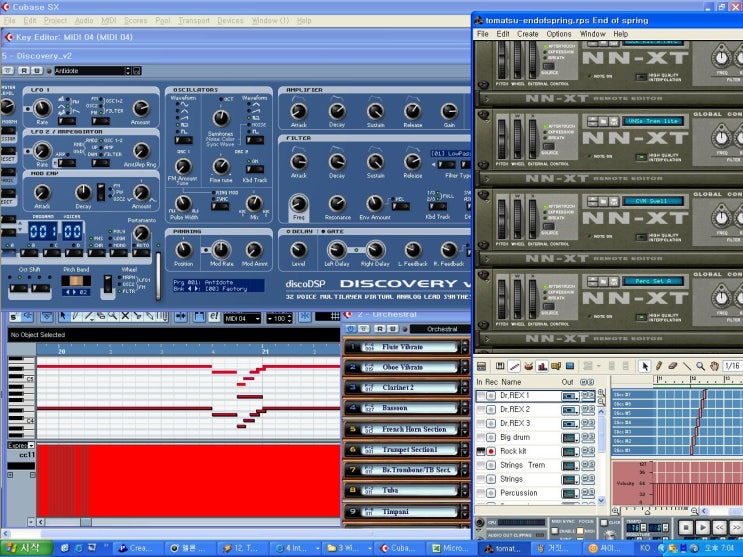Open the MIDI menu in Cubase SX
The image size is (743, 557).
point(109,20)
